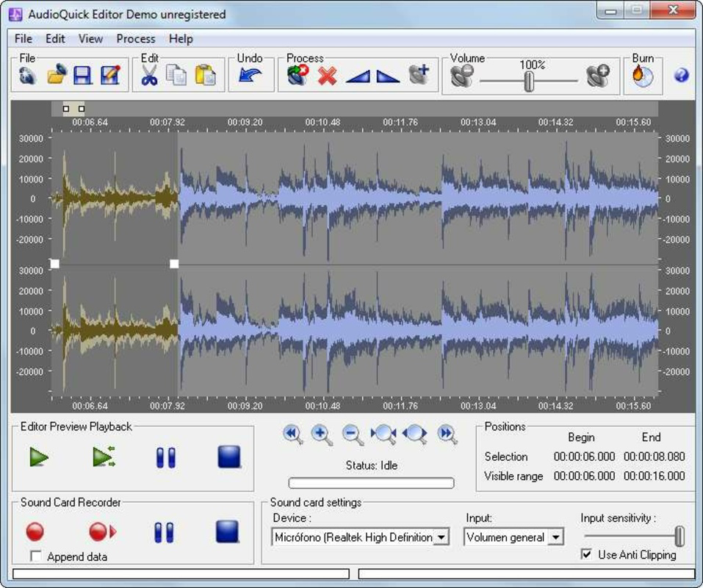Close the AudioQuick Editor window
This screenshot has height=588, width=703.
[672, 10]
